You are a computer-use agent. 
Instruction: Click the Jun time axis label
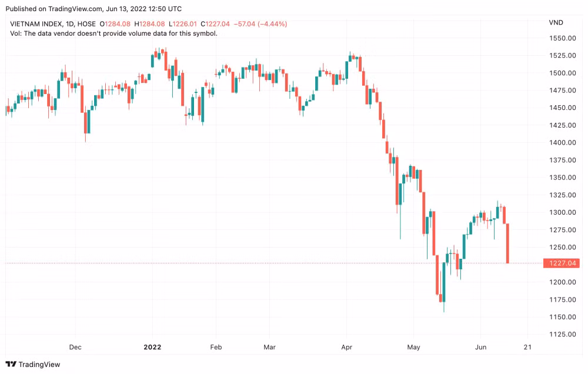click(481, 347)
